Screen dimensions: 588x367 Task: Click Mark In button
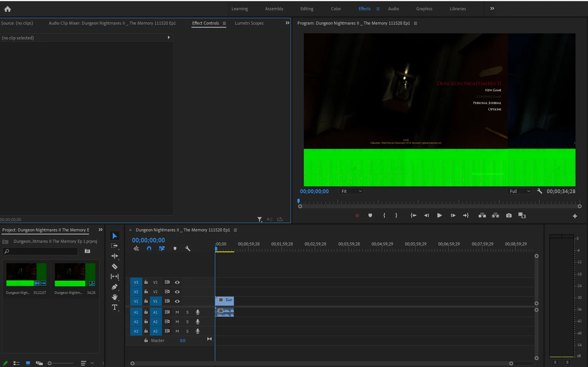(x=384, y=216)
